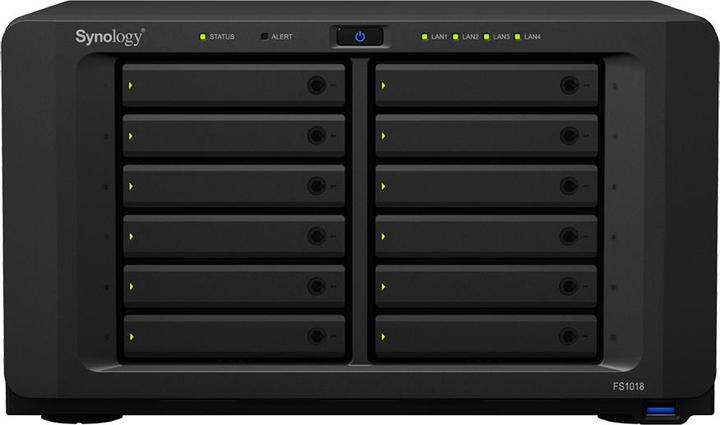This screenshot has height=425, width=720.
Task: Click the LAN2 green LED
Action: click(x=456, y=36)
